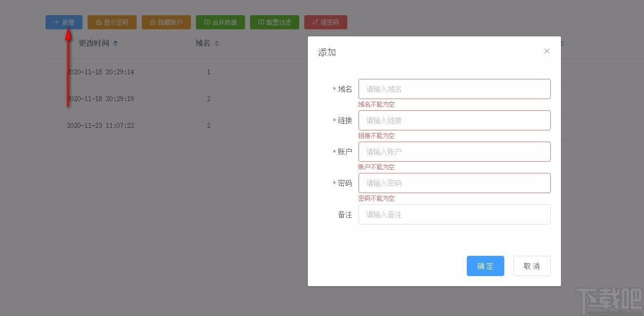Click the 添加 dialog title

327,53
